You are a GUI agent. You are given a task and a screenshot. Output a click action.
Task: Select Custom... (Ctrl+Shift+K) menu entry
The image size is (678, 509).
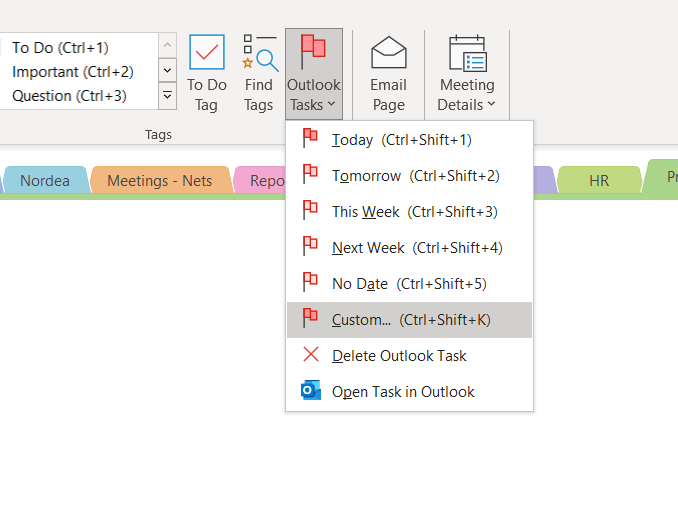(x=409, y=320)
